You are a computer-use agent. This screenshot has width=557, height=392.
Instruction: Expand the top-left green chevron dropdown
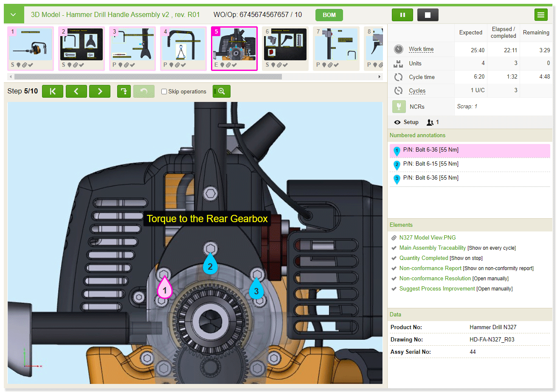point(14,15)
